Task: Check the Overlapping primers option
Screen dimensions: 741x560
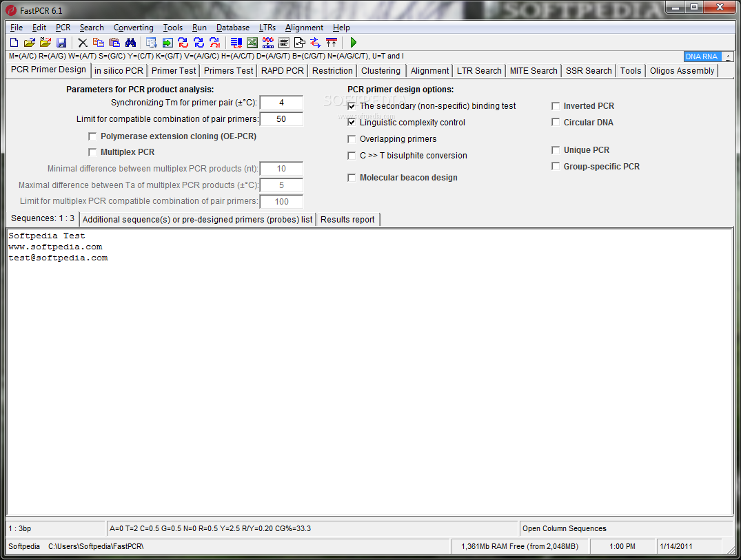Action: click(x=352, y=139)
